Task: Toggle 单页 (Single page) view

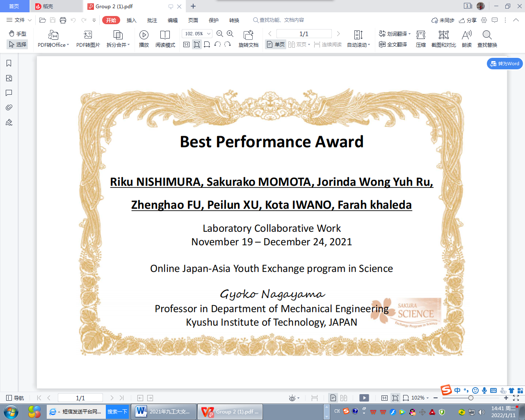Action: click(276, 44)
